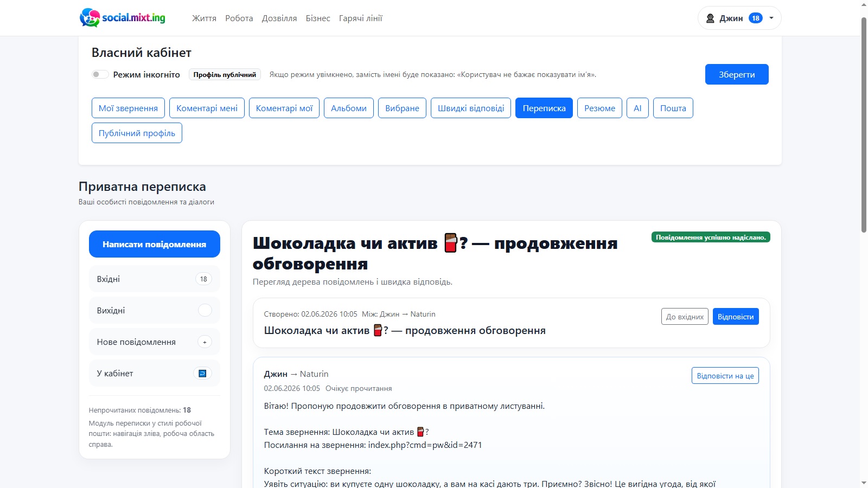Viewport: 868px width, 488px height.
Task: Open the Вихідні folder
Action: click(155, 310)
